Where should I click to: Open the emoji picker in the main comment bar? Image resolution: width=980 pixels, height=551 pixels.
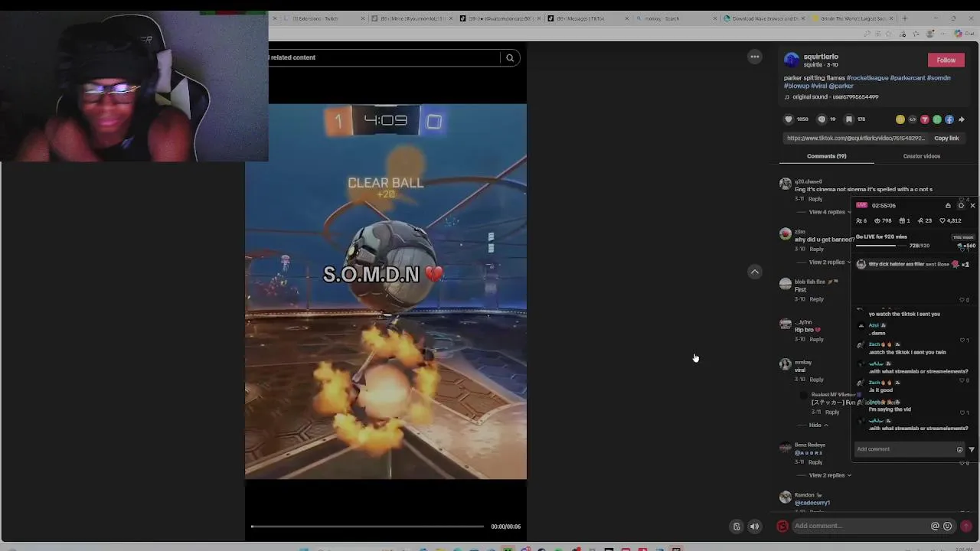click(x=948, y=527)
